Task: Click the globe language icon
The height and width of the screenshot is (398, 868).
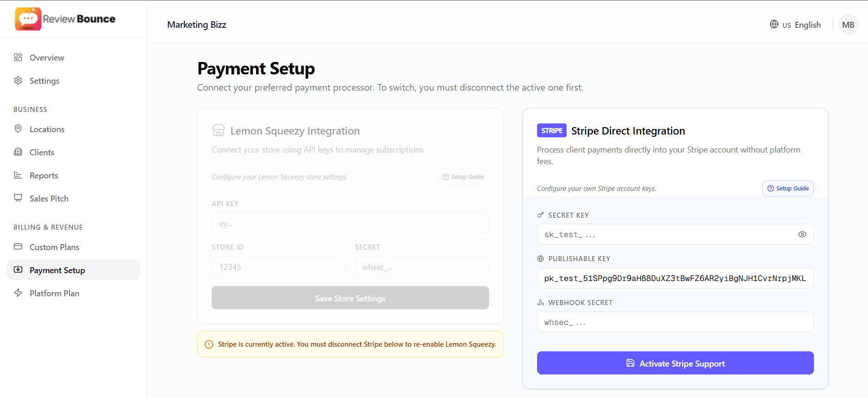Action: click(x=774, y=24)
